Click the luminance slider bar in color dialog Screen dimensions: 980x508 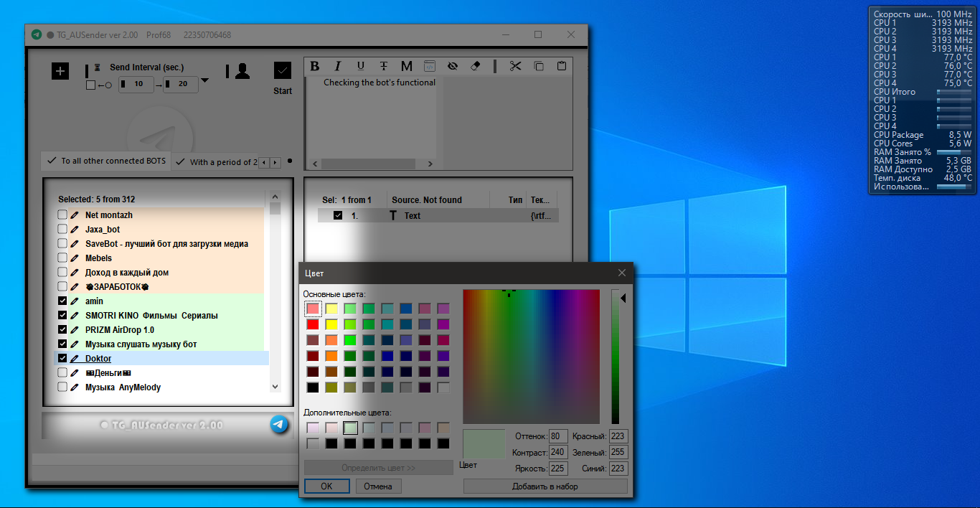(x=615, y=357)
